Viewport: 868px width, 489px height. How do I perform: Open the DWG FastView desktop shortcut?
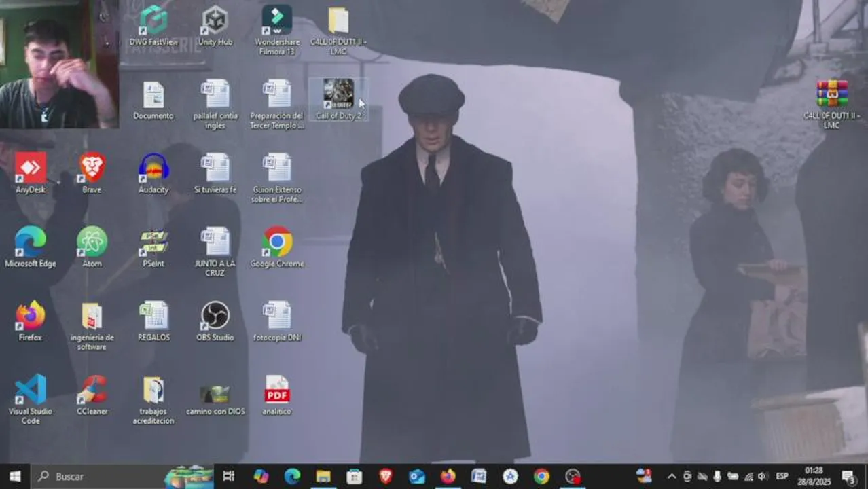coord(153,26)
